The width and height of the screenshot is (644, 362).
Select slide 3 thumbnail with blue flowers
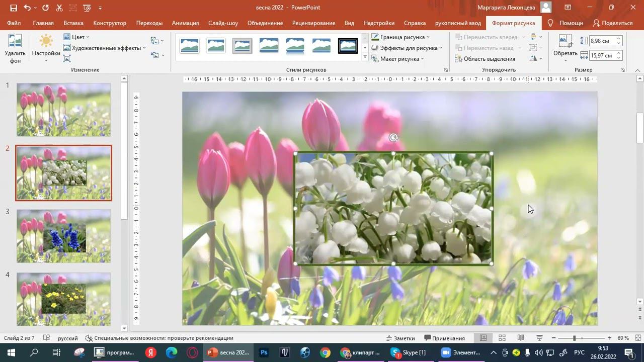63,236
